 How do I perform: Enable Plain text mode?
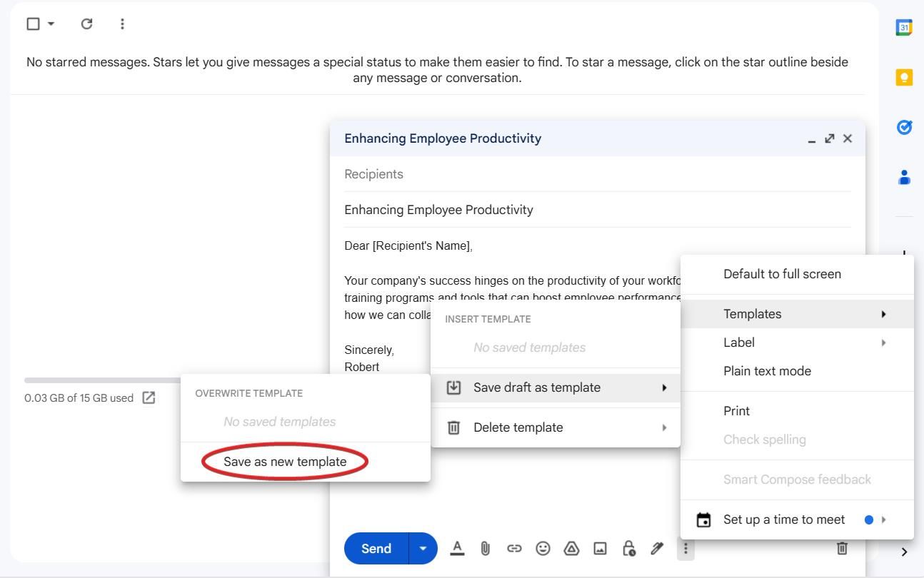coord(767,370)
